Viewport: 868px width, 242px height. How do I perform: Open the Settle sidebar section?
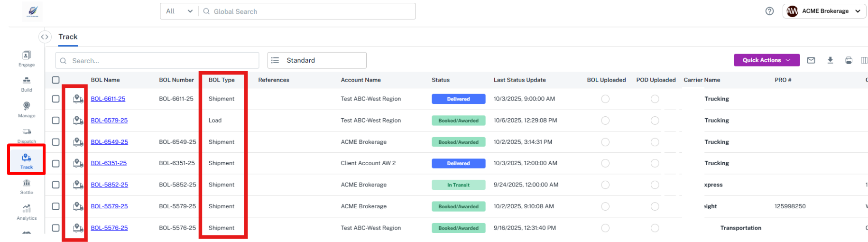[27, 186]
